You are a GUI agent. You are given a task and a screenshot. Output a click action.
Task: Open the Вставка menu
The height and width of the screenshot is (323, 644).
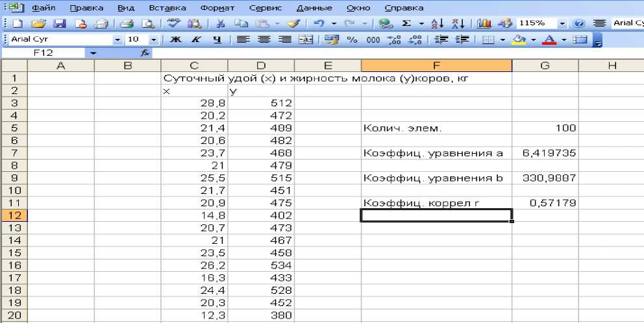[167, 8]
